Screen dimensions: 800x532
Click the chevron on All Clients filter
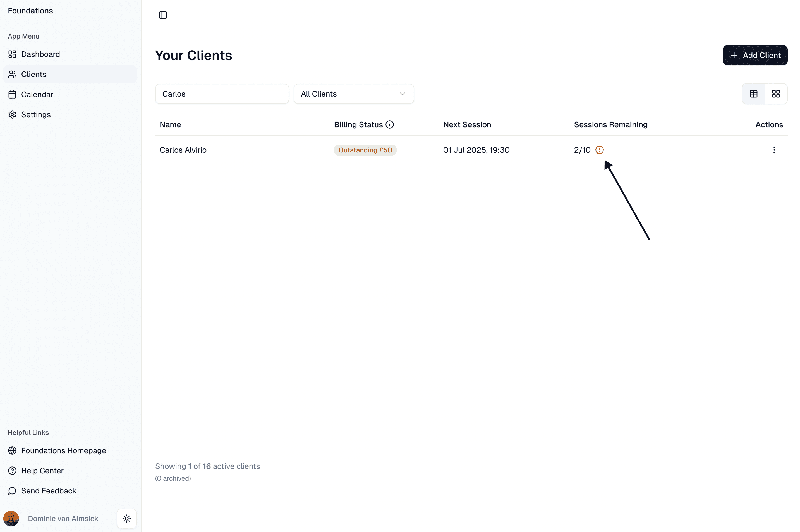point(403,94)
